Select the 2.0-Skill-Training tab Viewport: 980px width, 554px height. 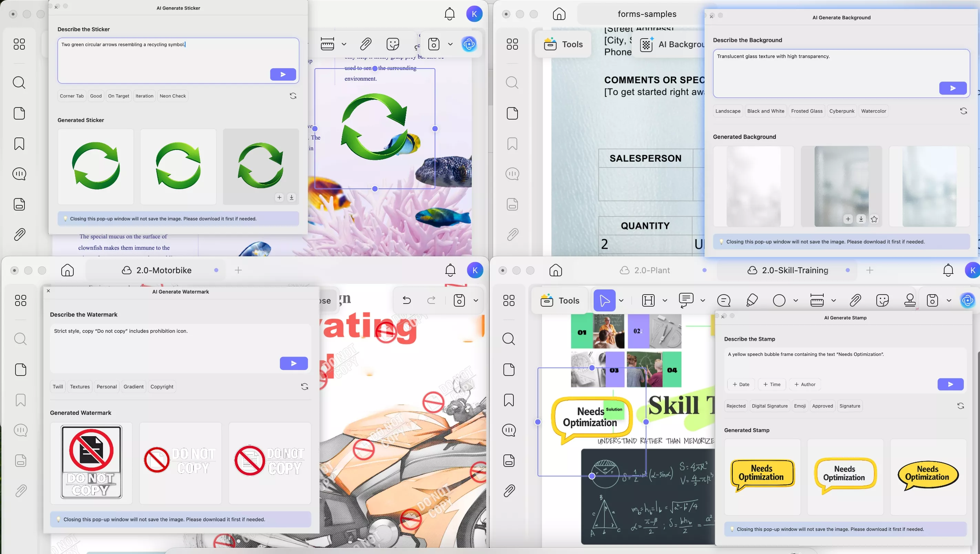tap(795, 270)
